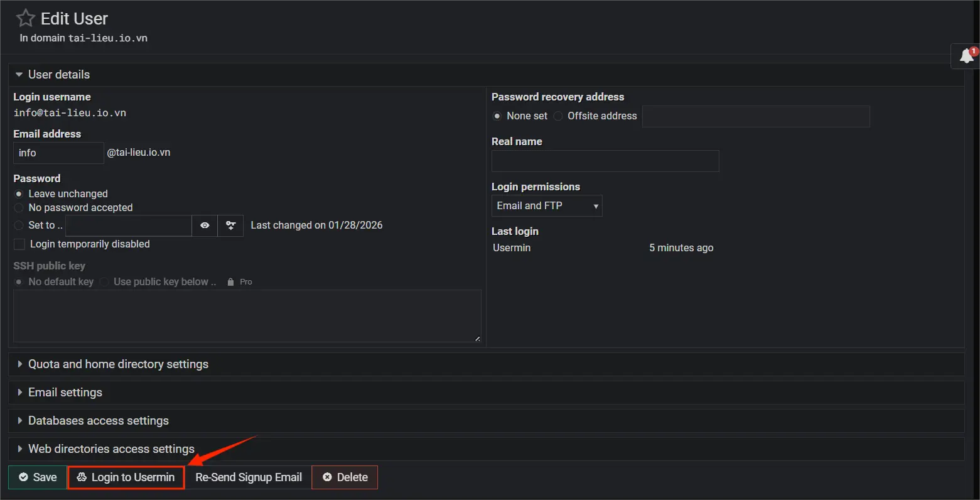Enable the Login temporarily disabled checkbox
Screen dimensions: 980x500
click(19, 244)
